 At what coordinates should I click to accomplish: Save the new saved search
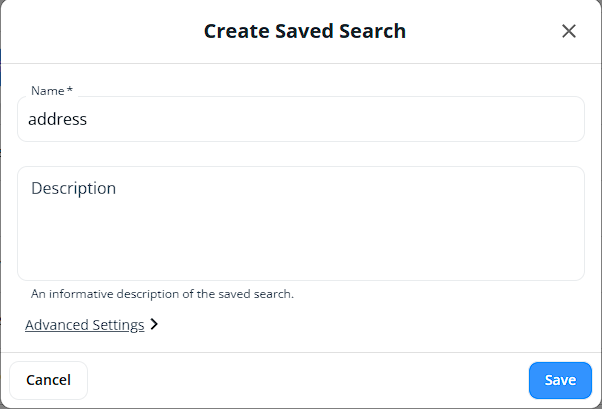pyautogui.click(x=560, y=380)
